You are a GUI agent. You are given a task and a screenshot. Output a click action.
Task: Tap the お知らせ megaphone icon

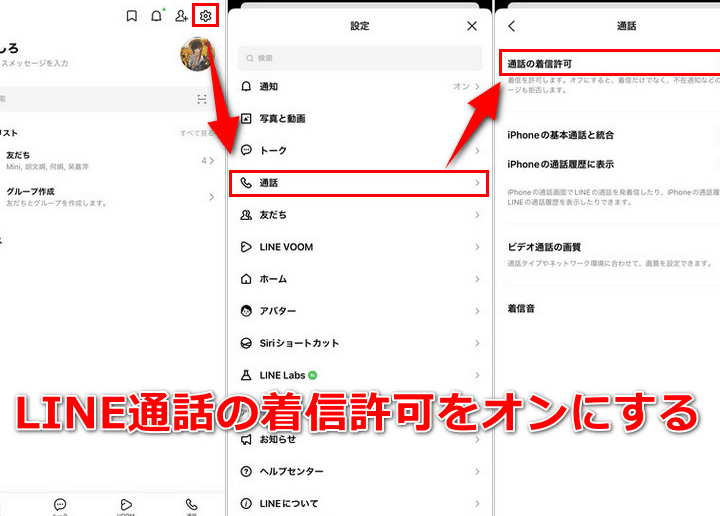click(246, 439)
